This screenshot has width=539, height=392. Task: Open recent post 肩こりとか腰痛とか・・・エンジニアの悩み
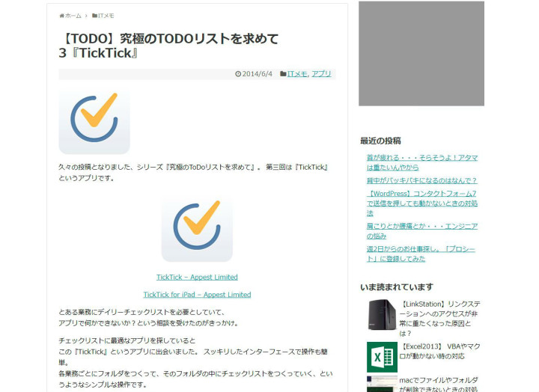(x=421, y=231)
